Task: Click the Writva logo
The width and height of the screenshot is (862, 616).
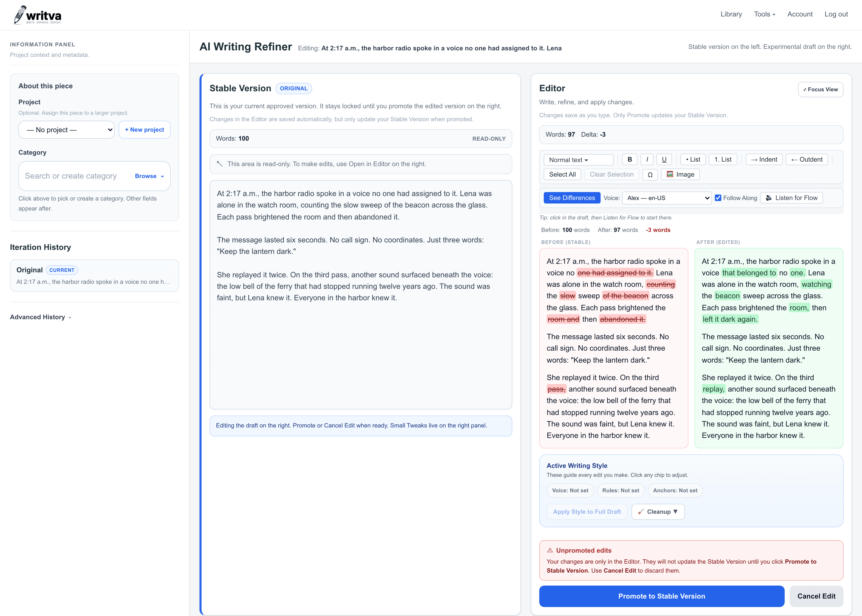Action: point(38,15)
